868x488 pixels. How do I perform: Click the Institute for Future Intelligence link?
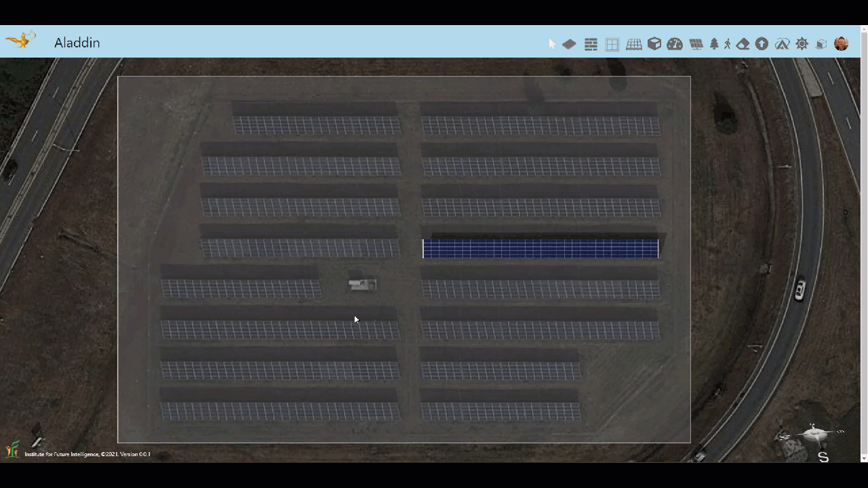[x=87, y=454]
